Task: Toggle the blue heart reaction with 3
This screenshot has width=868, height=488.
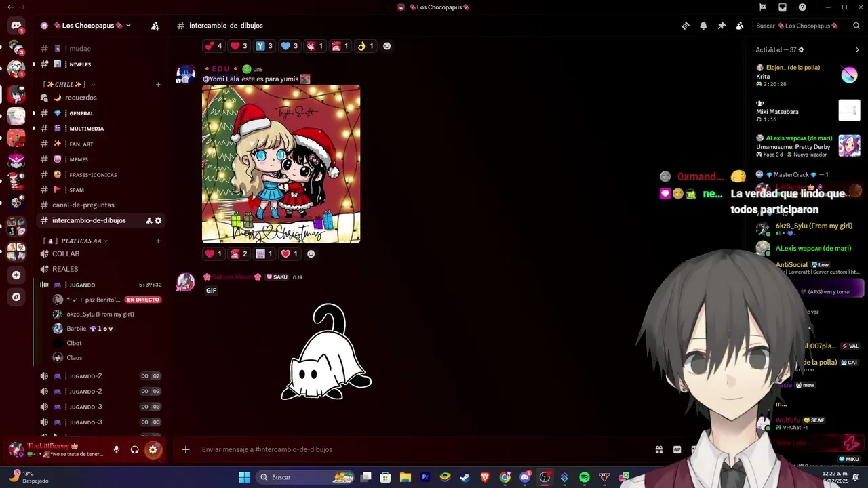Action: point(289,46)
